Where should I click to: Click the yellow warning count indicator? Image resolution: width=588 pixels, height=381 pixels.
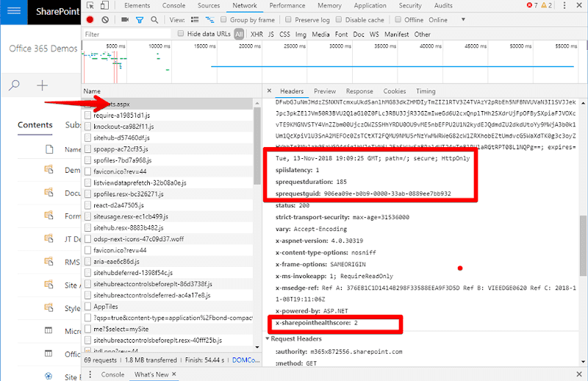point(546,5)
